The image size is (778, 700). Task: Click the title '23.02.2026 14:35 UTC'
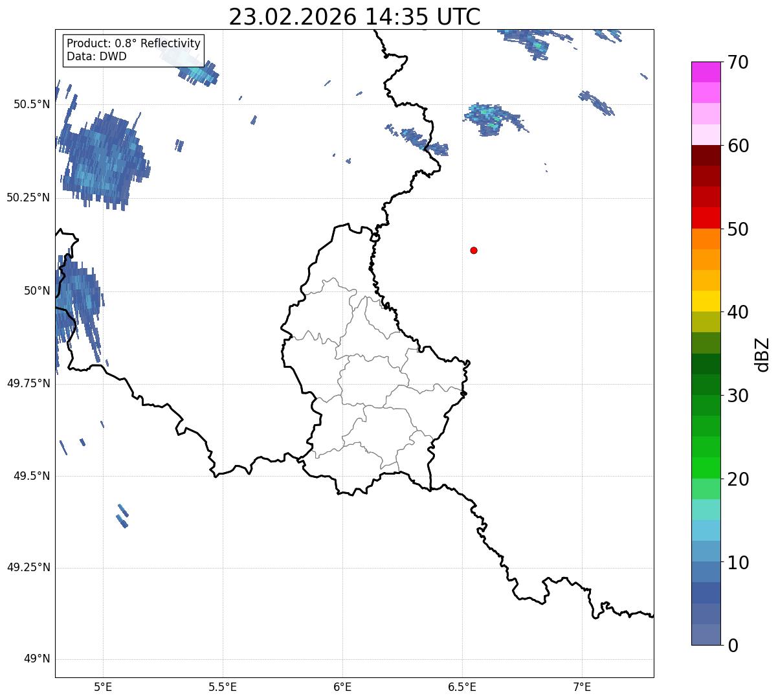click(355, 16)
